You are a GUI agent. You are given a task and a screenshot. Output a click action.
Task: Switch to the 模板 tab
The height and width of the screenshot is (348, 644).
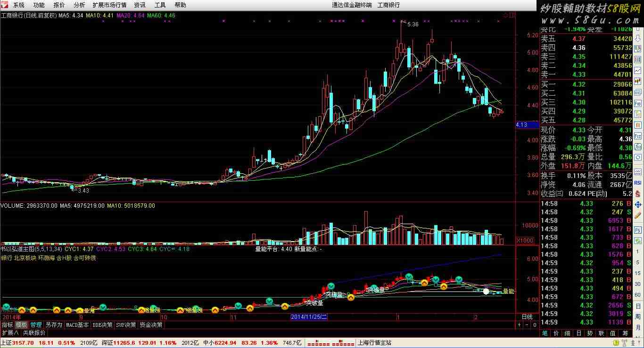[21, 325]
